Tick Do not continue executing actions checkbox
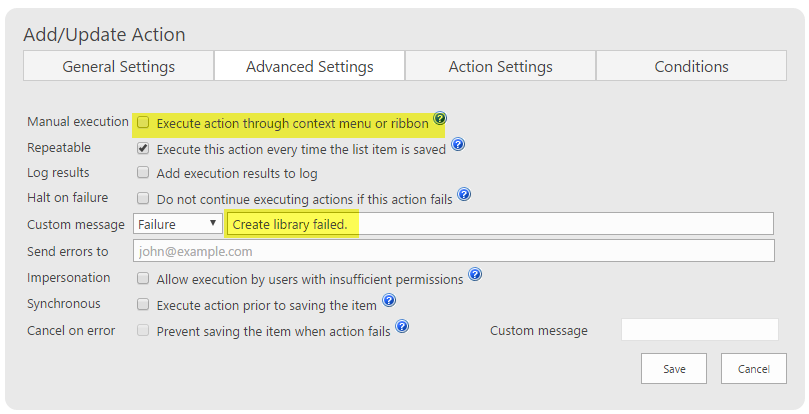809x414 pixels. click(x=143, y=198)
